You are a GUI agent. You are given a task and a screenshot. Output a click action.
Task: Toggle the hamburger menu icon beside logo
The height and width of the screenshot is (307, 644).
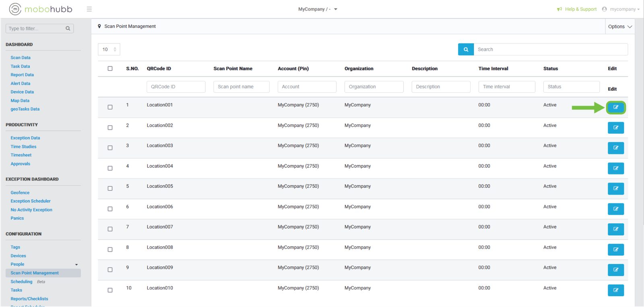pyautogui.click(x=89, y=9)
